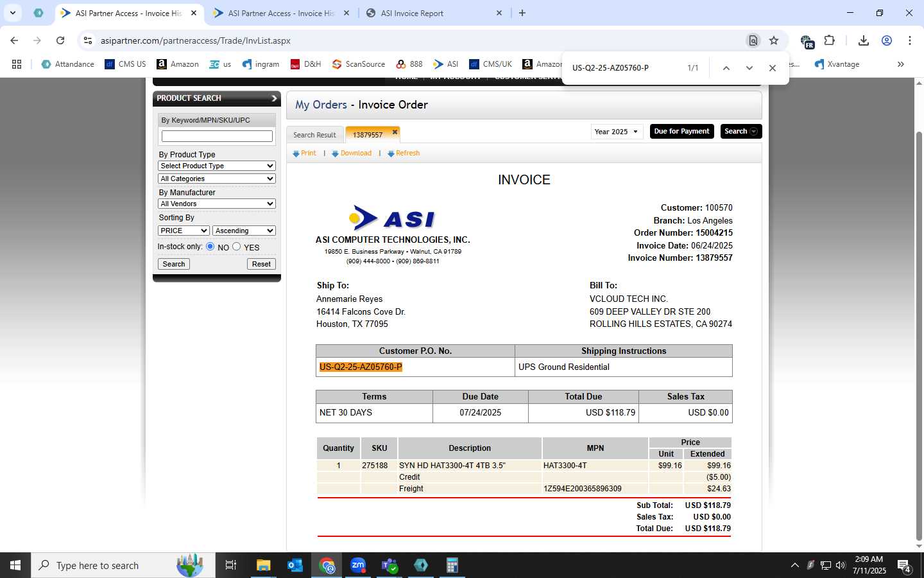Open a new browser tab
The image size is (924, 578).
tap(522, 13)
